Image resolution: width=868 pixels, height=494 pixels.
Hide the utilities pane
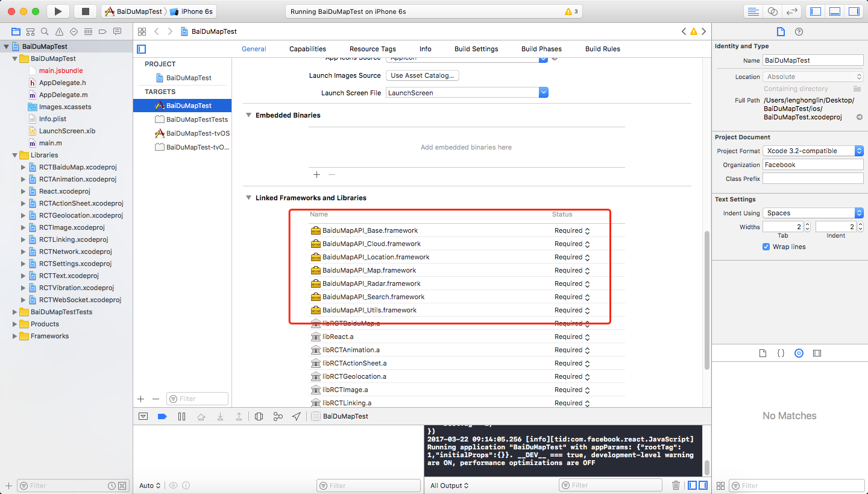pos(854,11)
